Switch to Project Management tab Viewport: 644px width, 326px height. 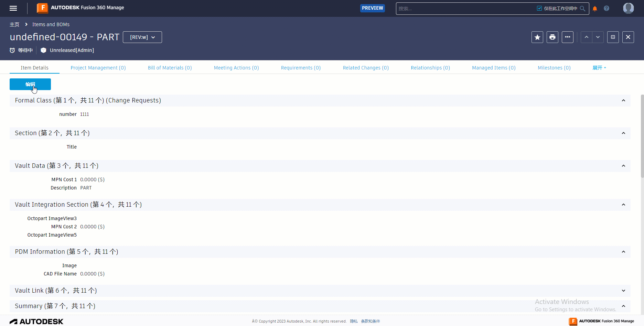[x=98, y=68]
